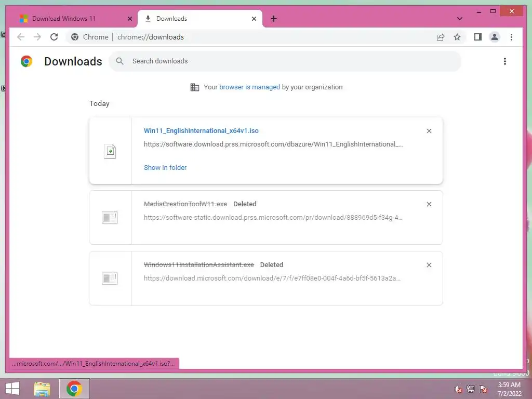This screenshot has height=399, width=532.
Task: Click the download.microsoft.com URL of Installation Assistant
Action: [272, 278]
